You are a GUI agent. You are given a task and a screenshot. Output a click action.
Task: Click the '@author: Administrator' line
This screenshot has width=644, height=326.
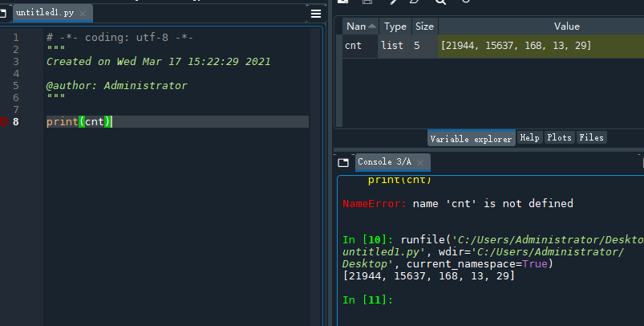tap(116, 85)
